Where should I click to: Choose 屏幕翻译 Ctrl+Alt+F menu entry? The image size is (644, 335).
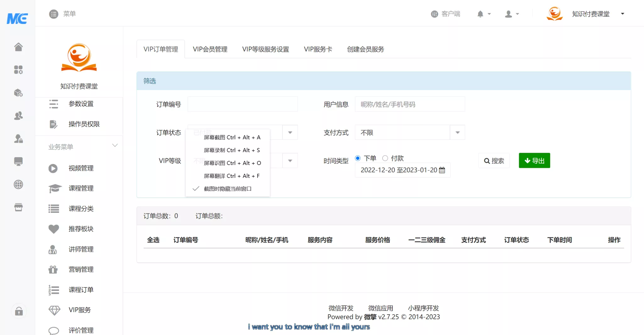(x=228, y=176)
